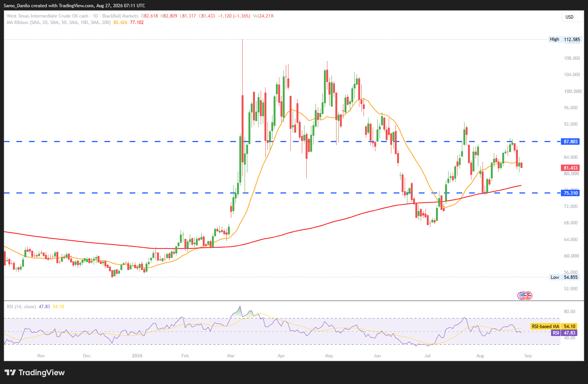Click the 80.00 label on the RSI axis
The width and height of the screenshot is (588, 384).
coord(569,312)
